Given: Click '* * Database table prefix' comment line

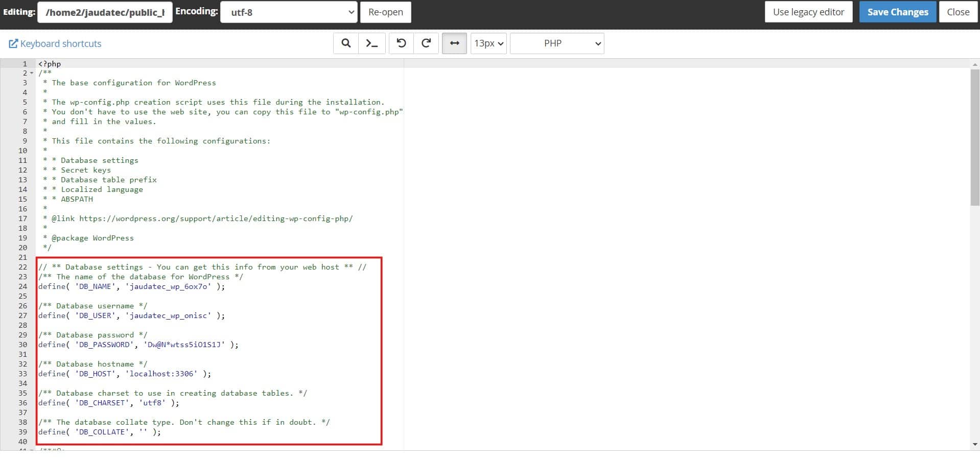Looking at the screenshot, I should (x=100, y=180).
